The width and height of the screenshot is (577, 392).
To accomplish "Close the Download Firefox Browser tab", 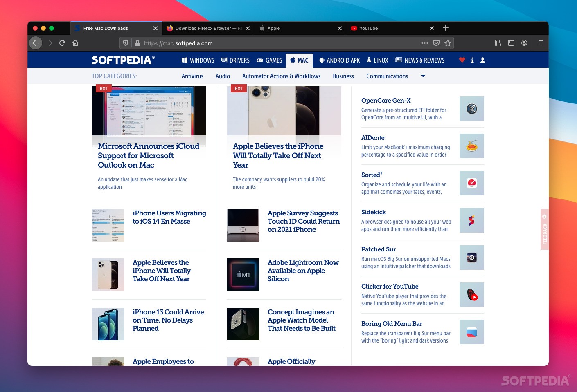I will click(248, 28).
